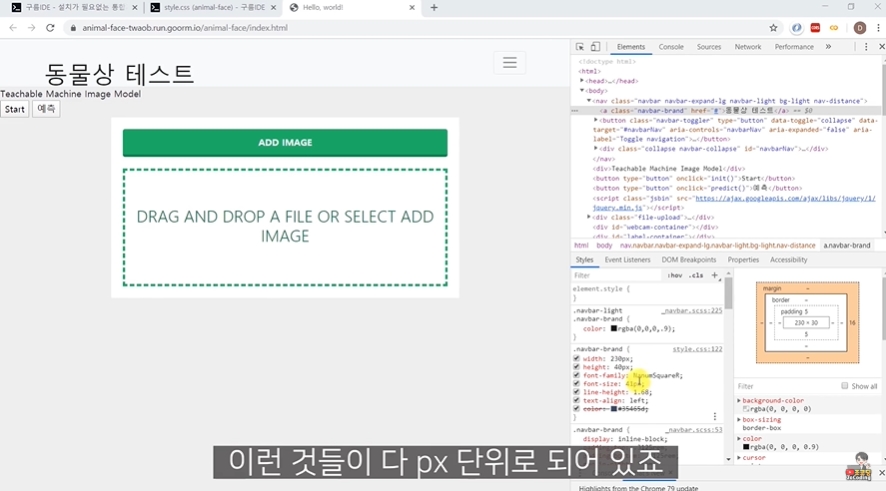886x491 pixels.
Task: Click the browser back arrow
Action: (13, 28)
